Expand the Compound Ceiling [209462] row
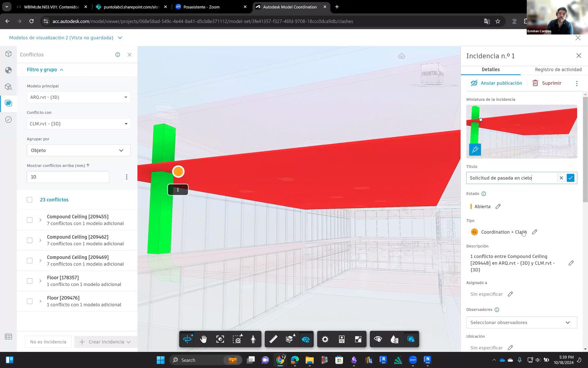 (x=40, y=241)
